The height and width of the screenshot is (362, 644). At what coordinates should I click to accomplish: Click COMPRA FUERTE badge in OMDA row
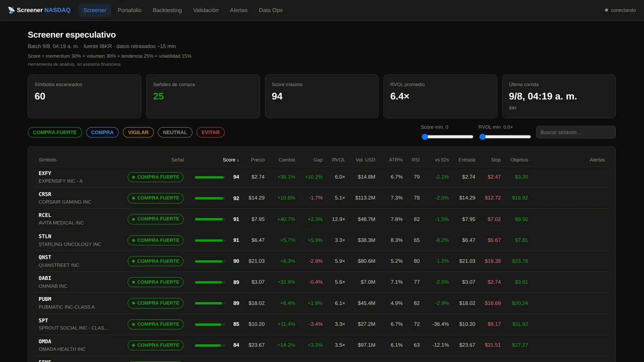coord(155,345)
